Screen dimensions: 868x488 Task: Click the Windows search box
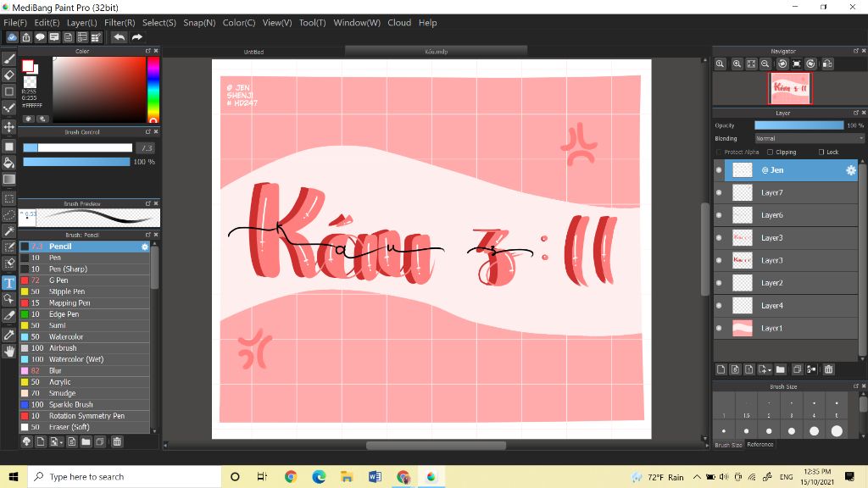pyautogui.click(x=125, y=477)
